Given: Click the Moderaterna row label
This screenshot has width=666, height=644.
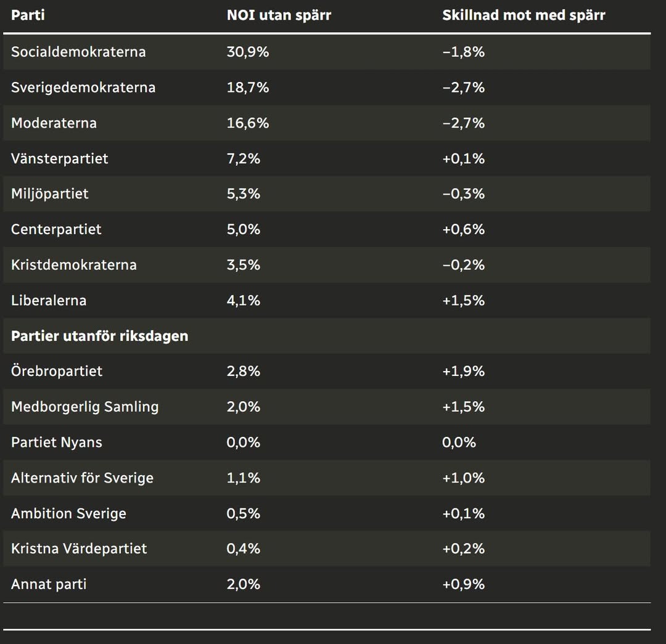Looking at the screenshot, I should pyautogui.click(x=54, y=123).
